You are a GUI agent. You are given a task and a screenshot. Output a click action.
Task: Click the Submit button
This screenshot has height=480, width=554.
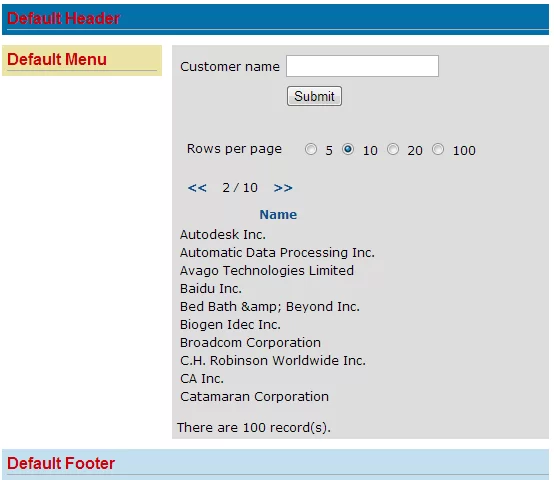click(314, 96)
